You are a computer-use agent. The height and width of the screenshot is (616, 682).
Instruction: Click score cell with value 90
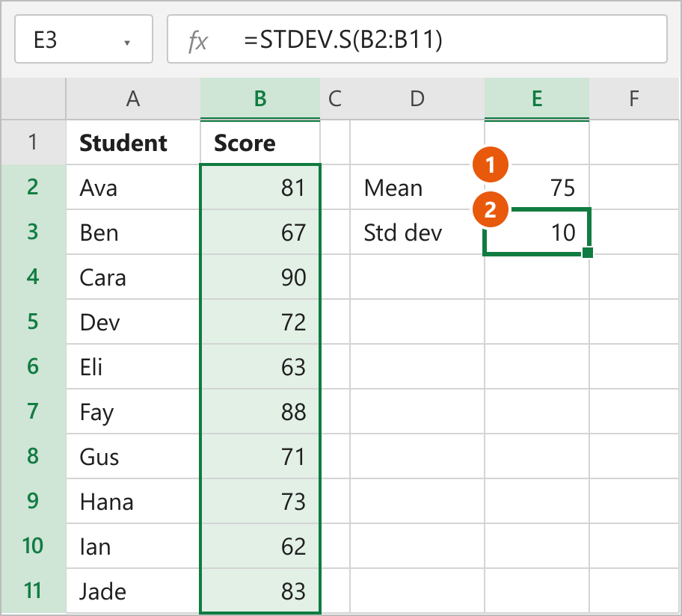[260, 277]
